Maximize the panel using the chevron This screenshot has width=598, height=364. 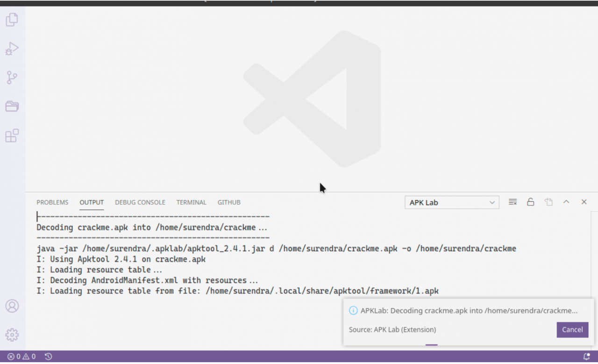coord(566,202)
